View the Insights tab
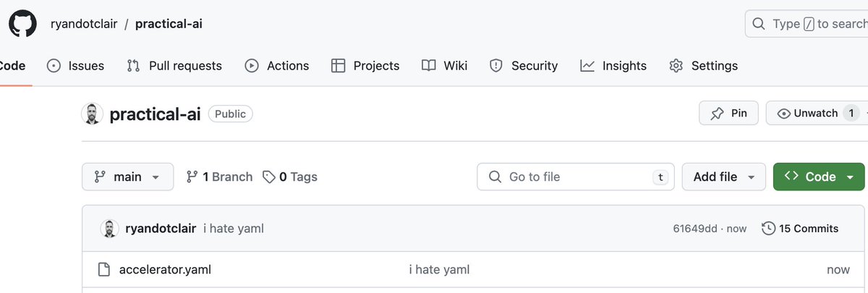 pyautogui.click(x=613, y=66)
